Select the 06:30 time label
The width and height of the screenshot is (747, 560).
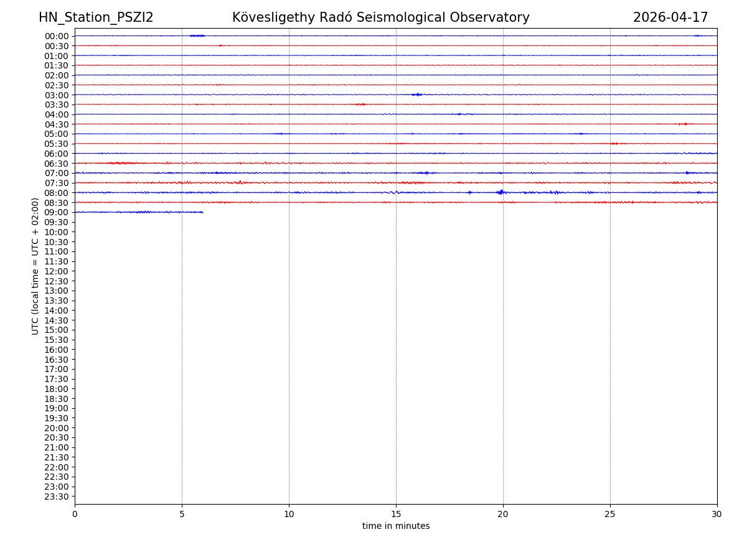pyautogui.click(x=57, y=164)
